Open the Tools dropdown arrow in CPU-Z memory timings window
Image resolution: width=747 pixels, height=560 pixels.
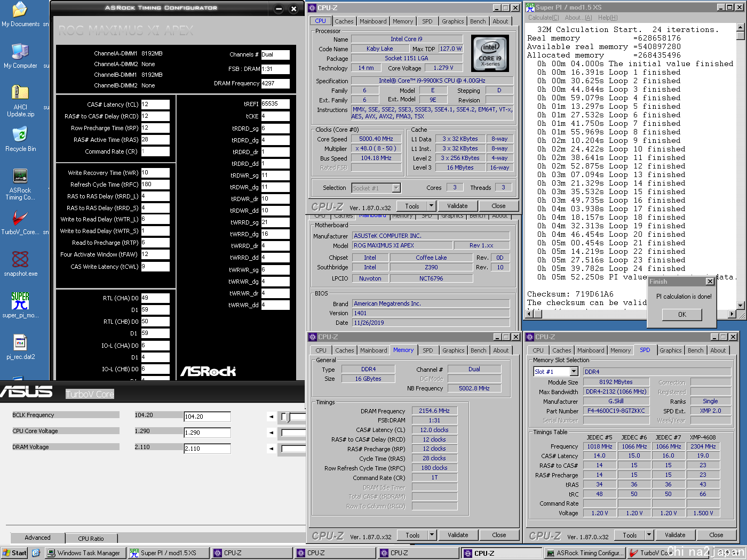[432, 535]
